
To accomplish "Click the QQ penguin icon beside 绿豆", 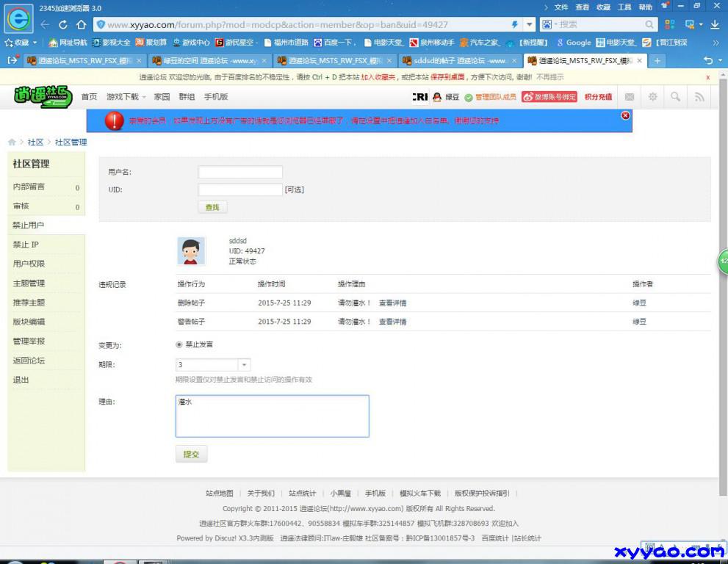I will pos(437,96).
